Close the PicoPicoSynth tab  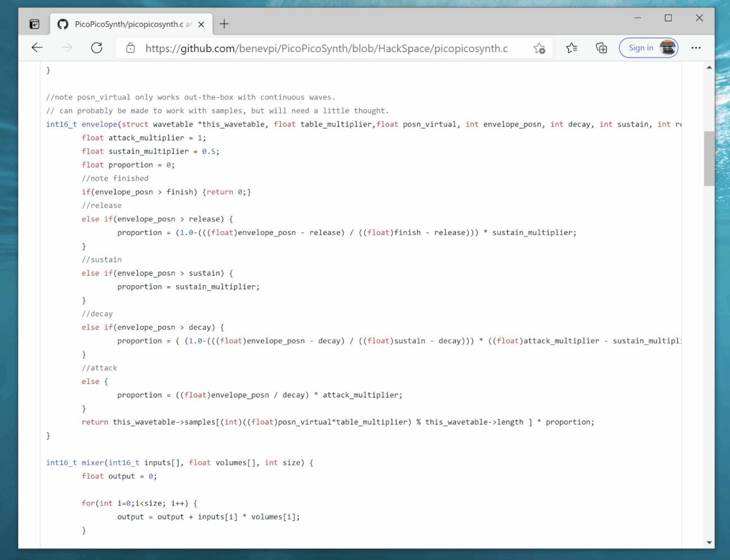[x=202, y=24]
